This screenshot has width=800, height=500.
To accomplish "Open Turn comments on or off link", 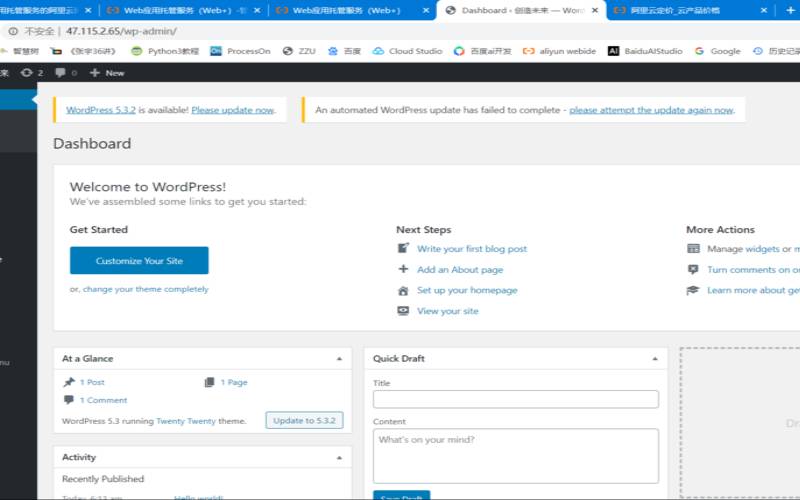I will (754, 269).
